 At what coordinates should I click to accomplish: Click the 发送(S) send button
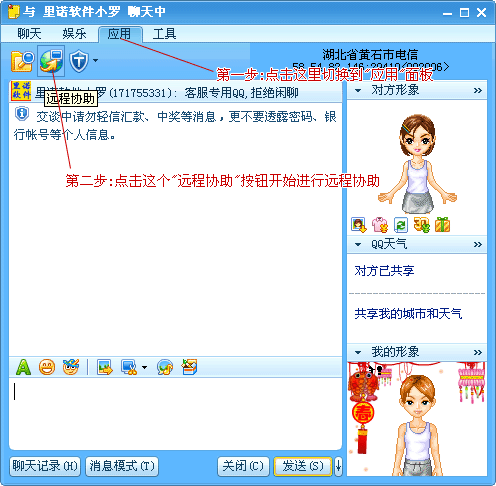(x=303, y=466)
